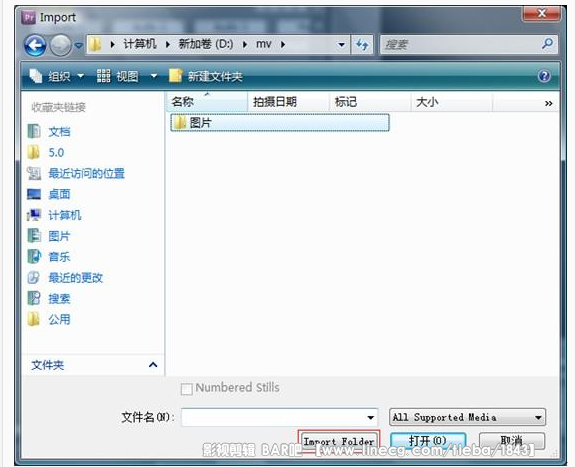Click the 最近的更改 icon in sidebar

point(34,277)
